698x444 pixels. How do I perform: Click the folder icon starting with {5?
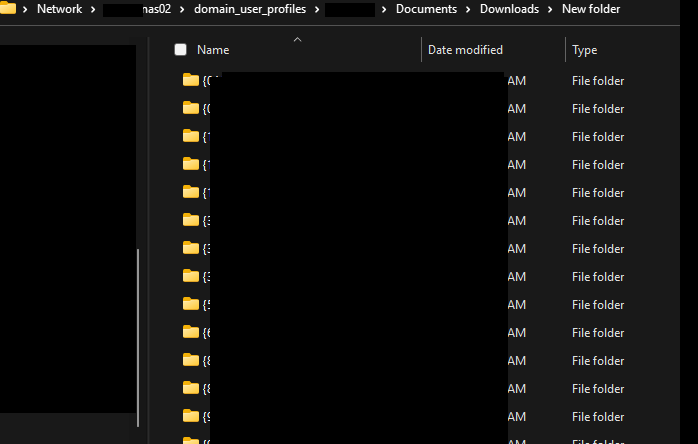pos(190,304)
